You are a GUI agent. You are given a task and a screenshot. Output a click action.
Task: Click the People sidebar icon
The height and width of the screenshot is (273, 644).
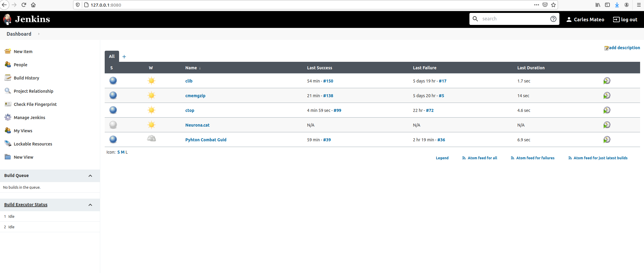[8, 64]
